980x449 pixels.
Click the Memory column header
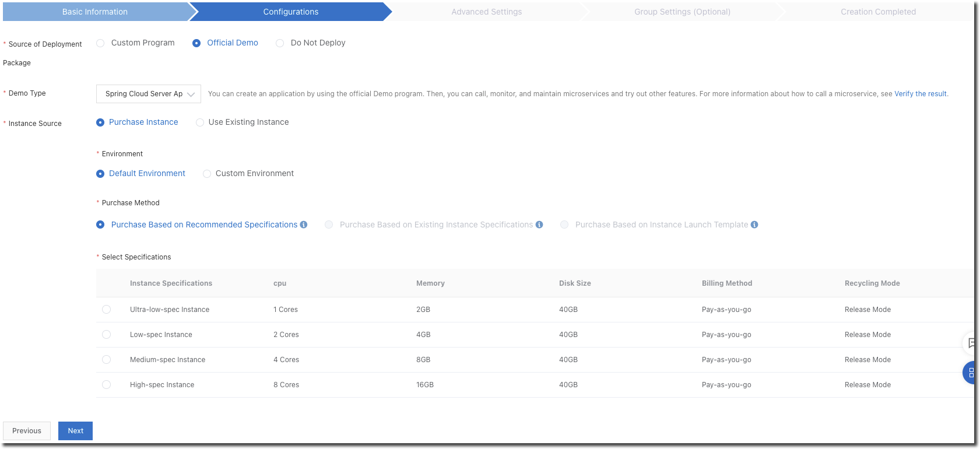(430, 283)
